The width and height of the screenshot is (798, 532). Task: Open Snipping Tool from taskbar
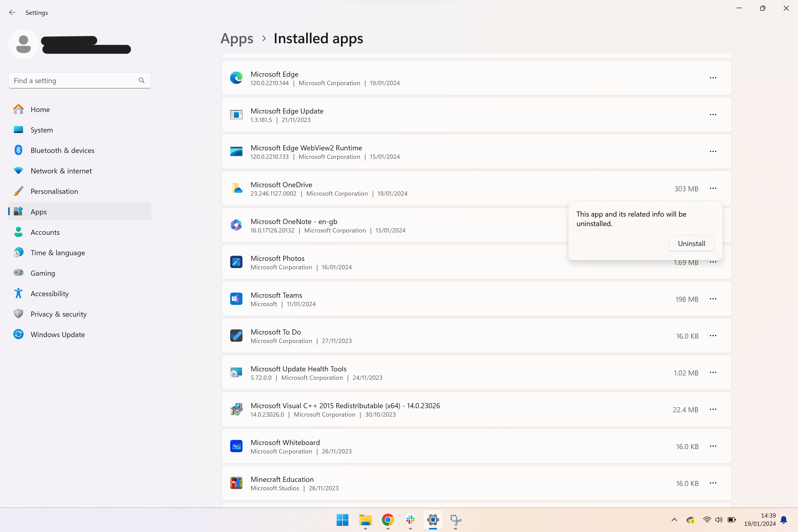click(456, 520)
